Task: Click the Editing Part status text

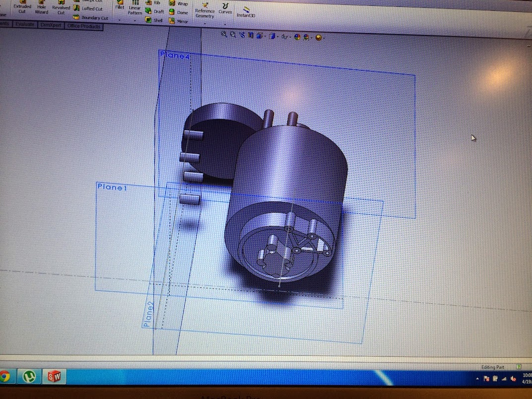Action: click(x=493, y=367)
